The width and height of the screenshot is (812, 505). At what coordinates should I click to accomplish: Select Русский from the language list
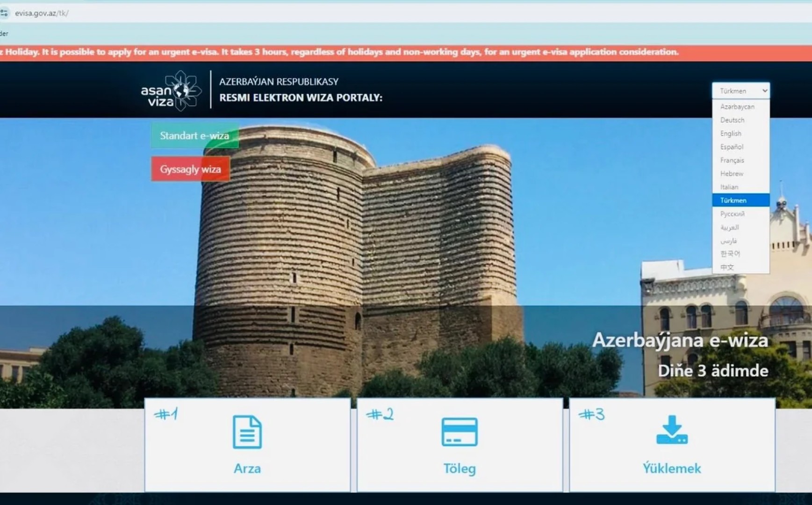point(732,214)
